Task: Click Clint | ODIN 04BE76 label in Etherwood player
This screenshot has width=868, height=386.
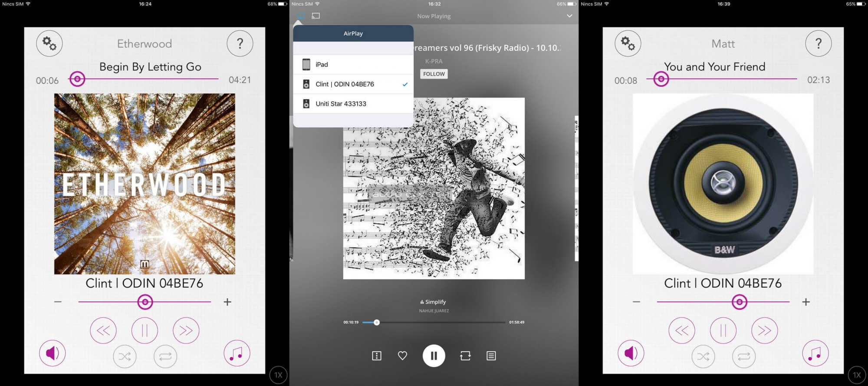Action: pyautogui.click(x=145, y=283)
